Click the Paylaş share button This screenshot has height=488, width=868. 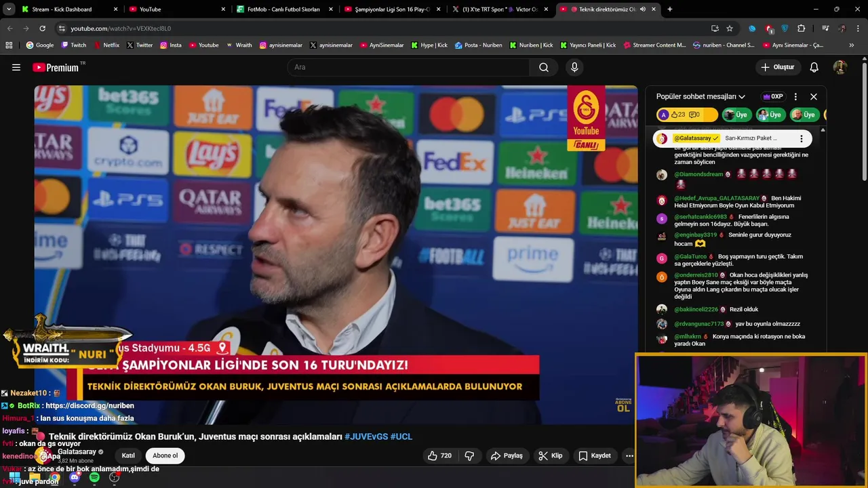[x=507, y=455]
